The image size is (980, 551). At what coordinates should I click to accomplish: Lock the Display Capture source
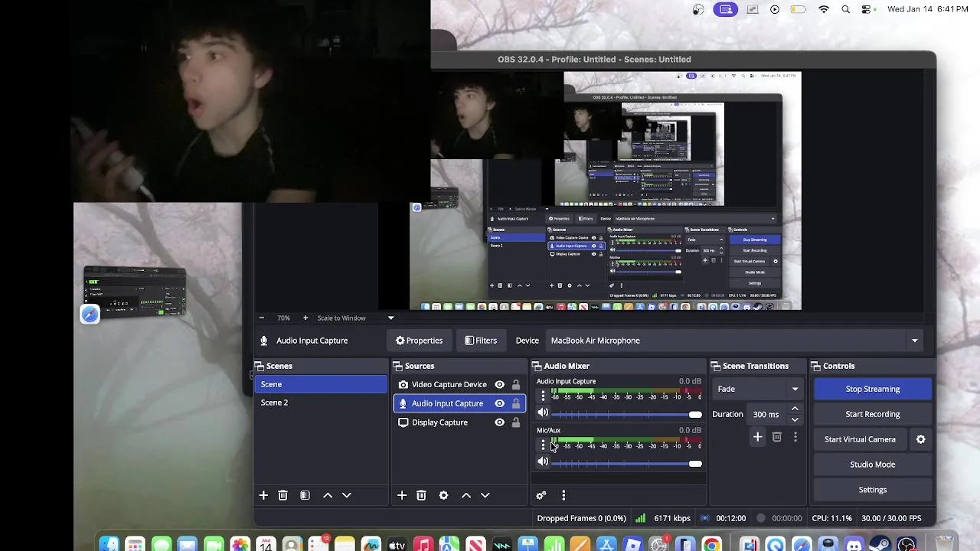[516, 422]
